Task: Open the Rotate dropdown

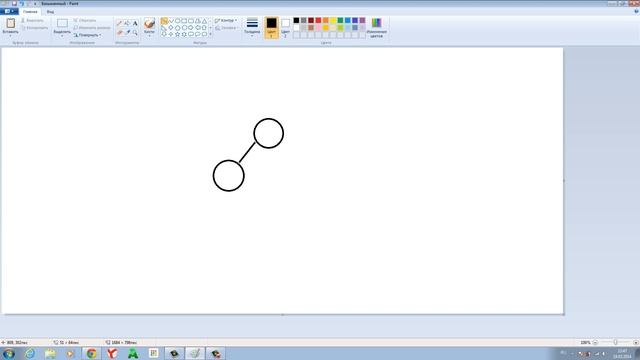Action: pos(88,35)
